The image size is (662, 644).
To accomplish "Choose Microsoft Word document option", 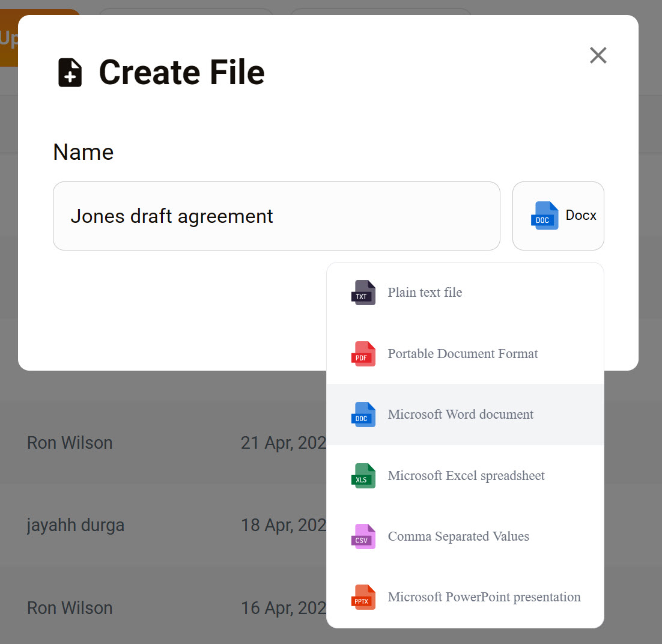I will [465, 415].
